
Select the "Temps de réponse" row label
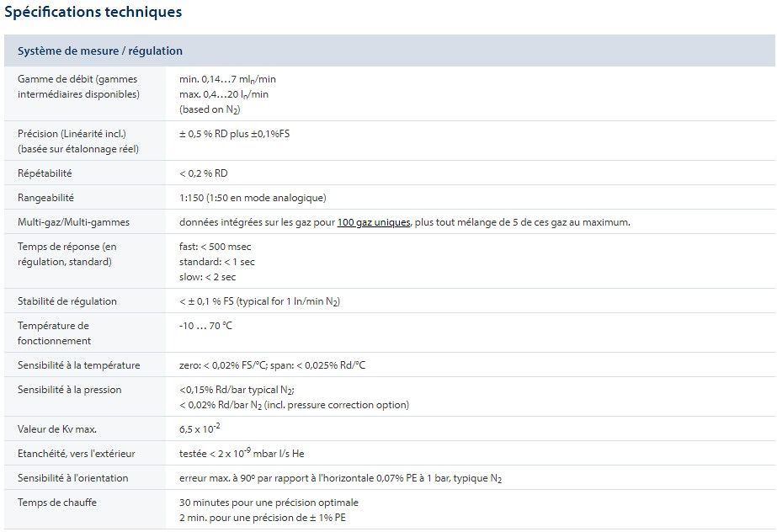pos(67,254)
